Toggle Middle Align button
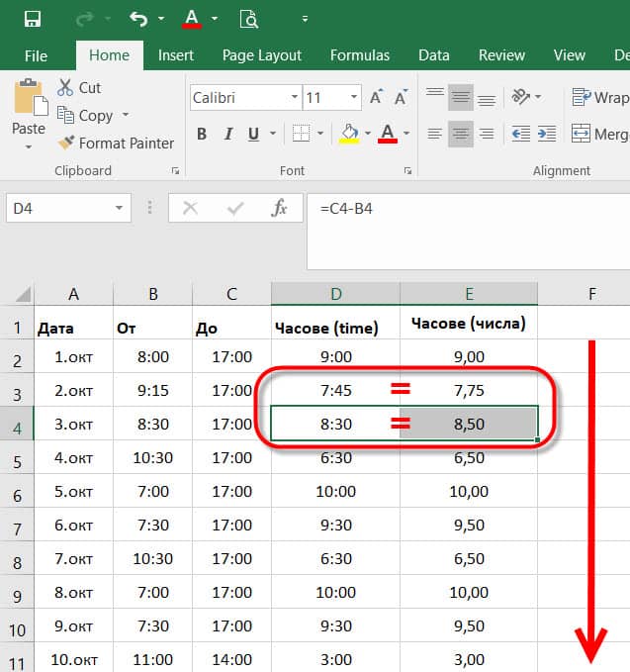This screenshot has width=630, height=672. pos(461,97)
